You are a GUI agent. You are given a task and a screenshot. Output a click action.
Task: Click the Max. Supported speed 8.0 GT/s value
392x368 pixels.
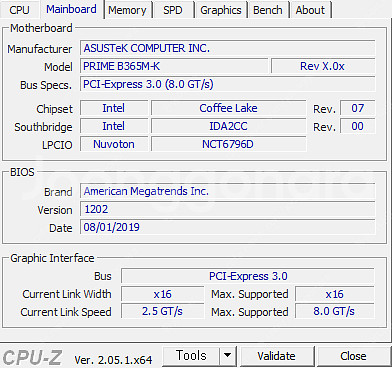pyautogui.click(x=335, y=312)
